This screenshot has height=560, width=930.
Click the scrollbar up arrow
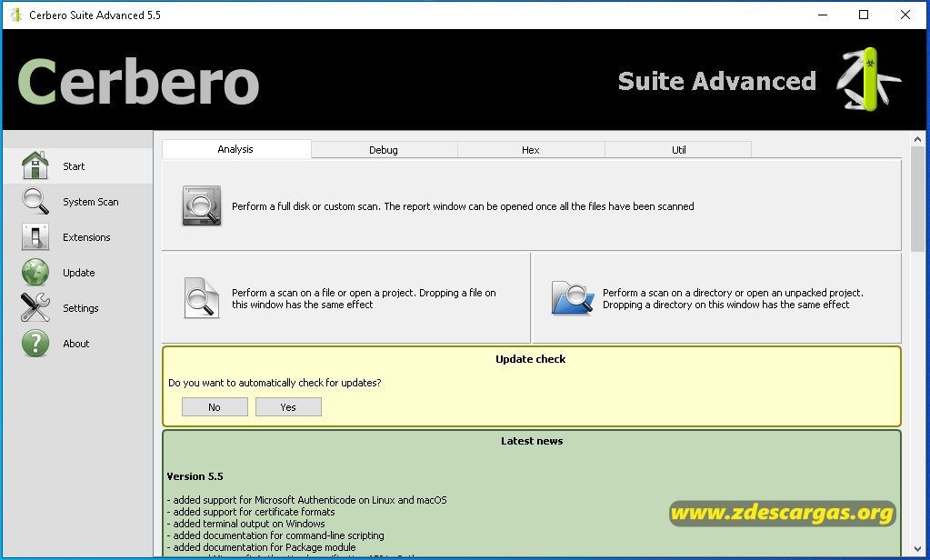pyautogui.click(x=917, y=139)
